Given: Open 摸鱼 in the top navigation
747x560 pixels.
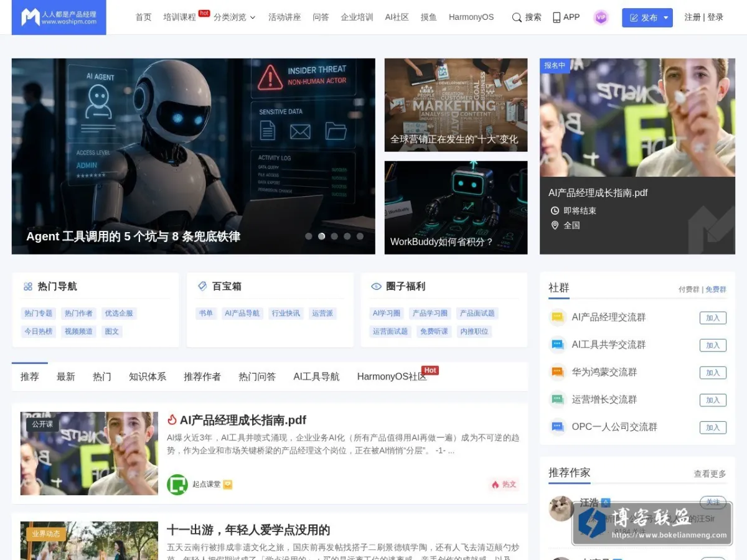Looking at the screenshot, I should (429, 17).
